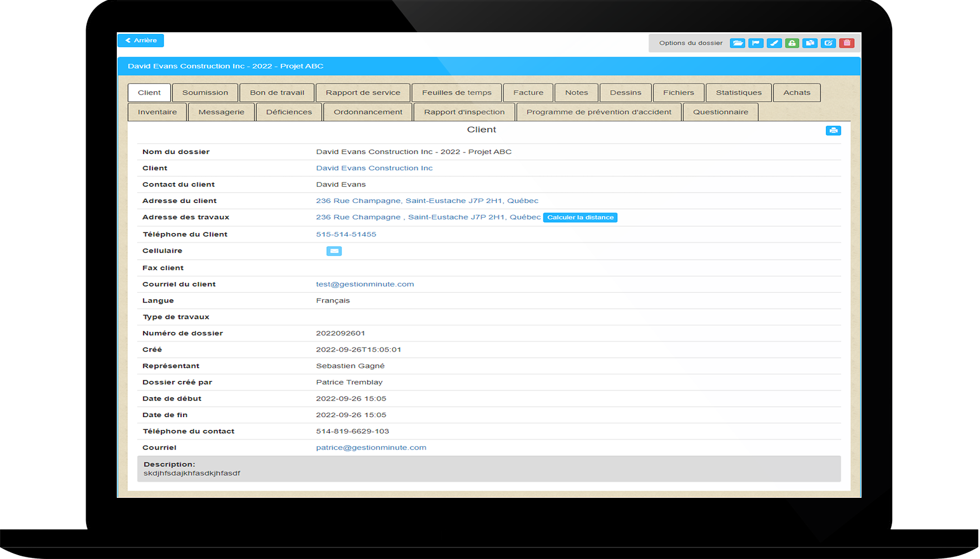
Task: Click the client phone number 515-514-51455
Action: [x=346, y=235]
